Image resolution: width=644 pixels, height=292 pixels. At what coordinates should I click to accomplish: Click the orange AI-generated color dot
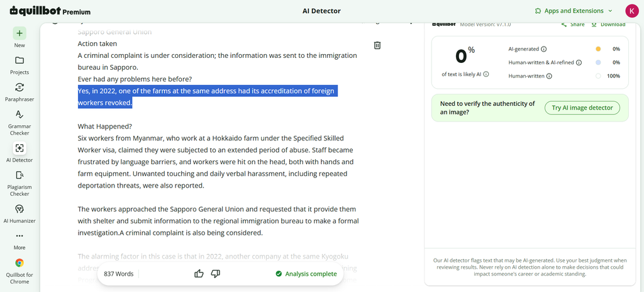598,49
